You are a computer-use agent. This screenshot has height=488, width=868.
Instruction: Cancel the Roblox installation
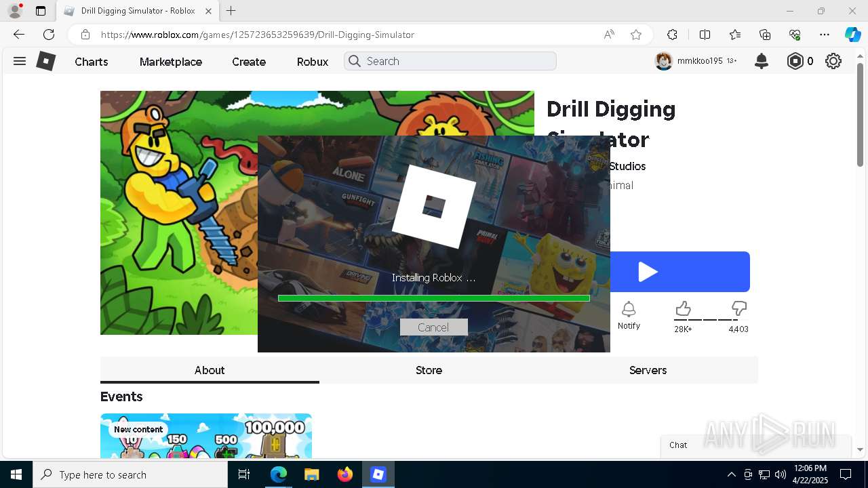[x=433, y=327]
